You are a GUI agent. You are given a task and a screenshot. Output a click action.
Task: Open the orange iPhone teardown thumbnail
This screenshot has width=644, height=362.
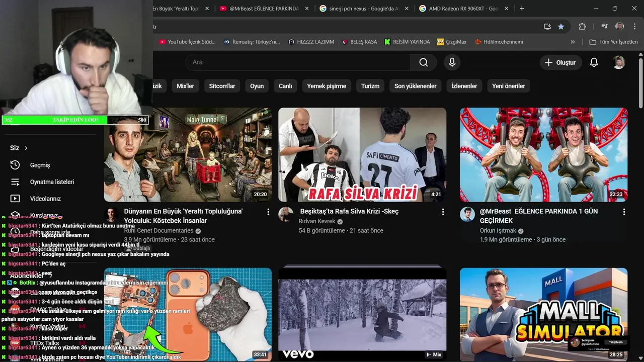coord(188,315)
